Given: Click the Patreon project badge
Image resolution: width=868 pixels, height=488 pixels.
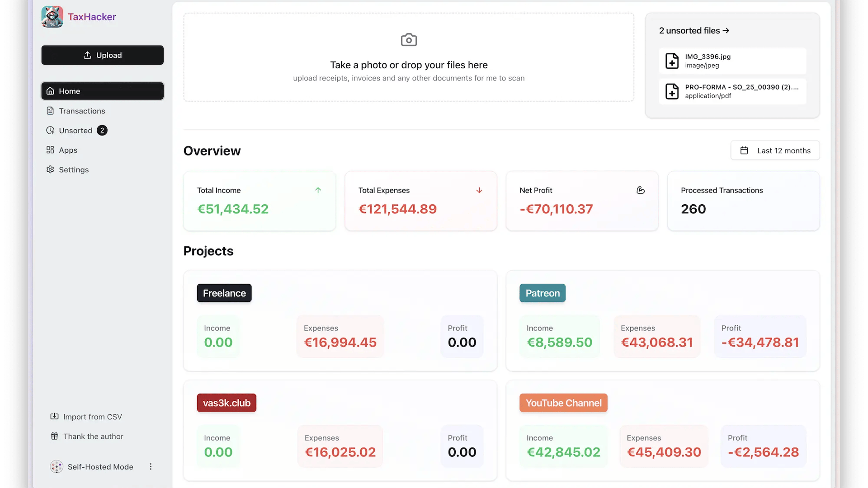Looking at the screenshot, I should 542,293.
